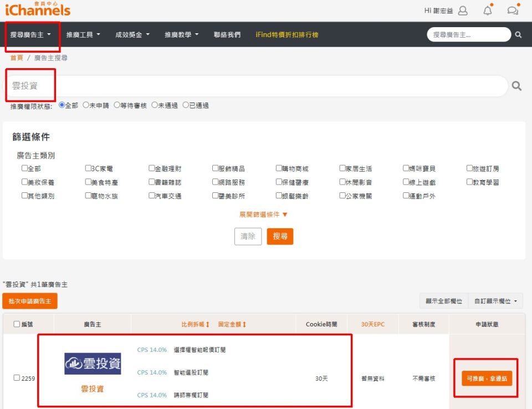Click the orange 搜尋 button
Viewport: 532px width, 409px height.
280,236
